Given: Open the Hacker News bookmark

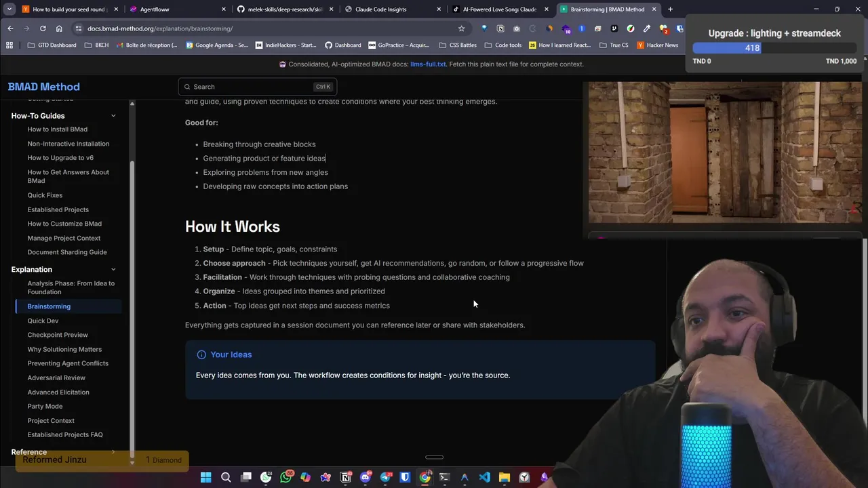Looking at the screenshot, I should click(x=657, y=45).
